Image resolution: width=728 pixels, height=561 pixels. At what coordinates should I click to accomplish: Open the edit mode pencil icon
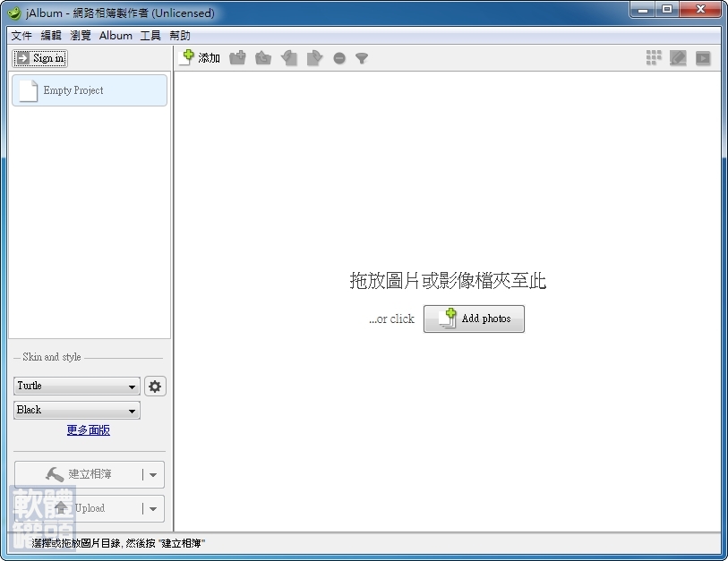pyautogui.click(x=678, y=58)
